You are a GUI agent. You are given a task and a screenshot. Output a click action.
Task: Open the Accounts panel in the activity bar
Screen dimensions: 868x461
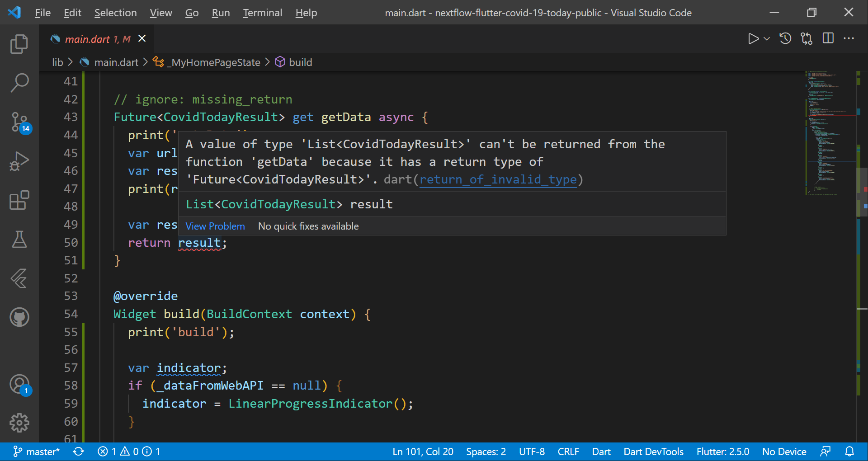point(19,385)
